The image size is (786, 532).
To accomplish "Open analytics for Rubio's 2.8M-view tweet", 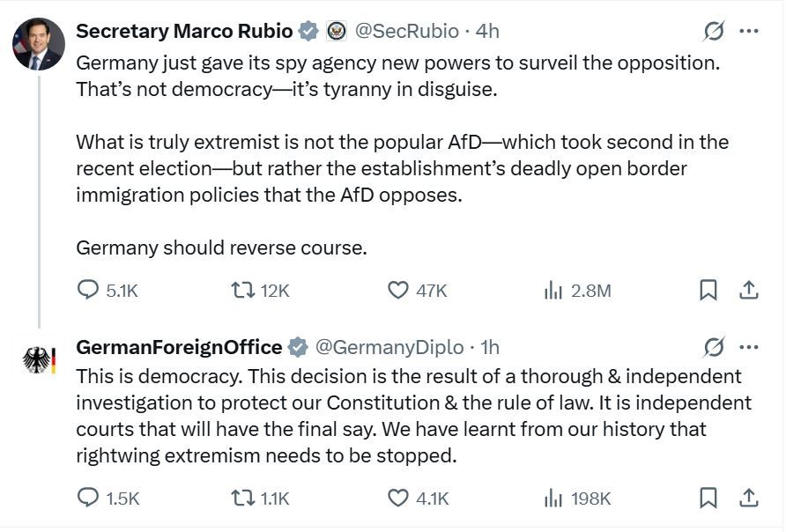I will (x=553, y=288).
